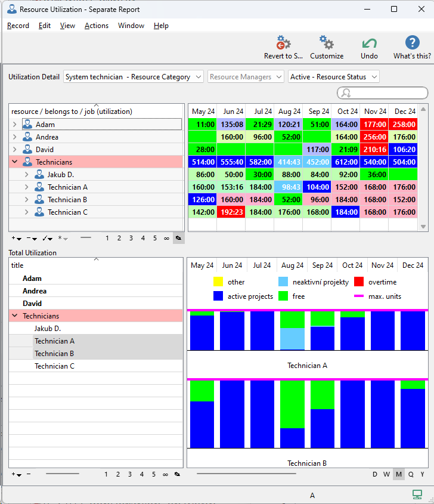Click the zoom slider under the chart
This screenshot has width=434, height=504.
click(x=246, y=474)
